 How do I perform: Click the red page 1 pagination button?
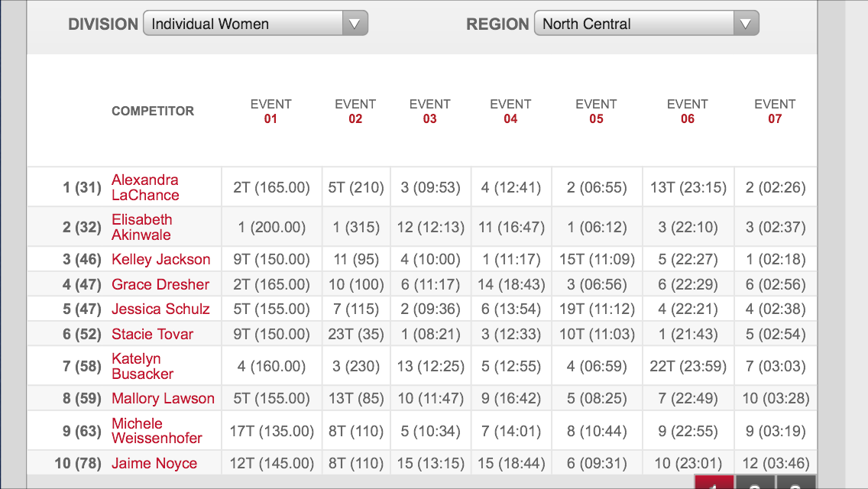coord(714,483)
